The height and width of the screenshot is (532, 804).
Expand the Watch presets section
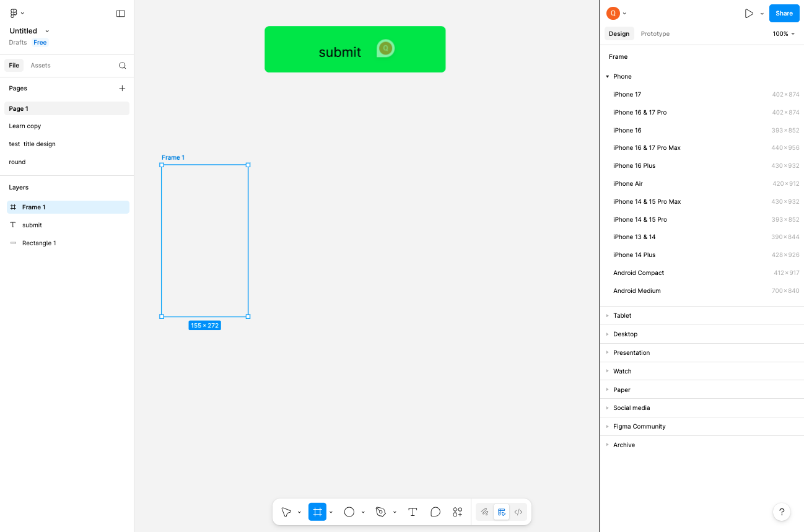pyautogui.click(x=608, y=372)
